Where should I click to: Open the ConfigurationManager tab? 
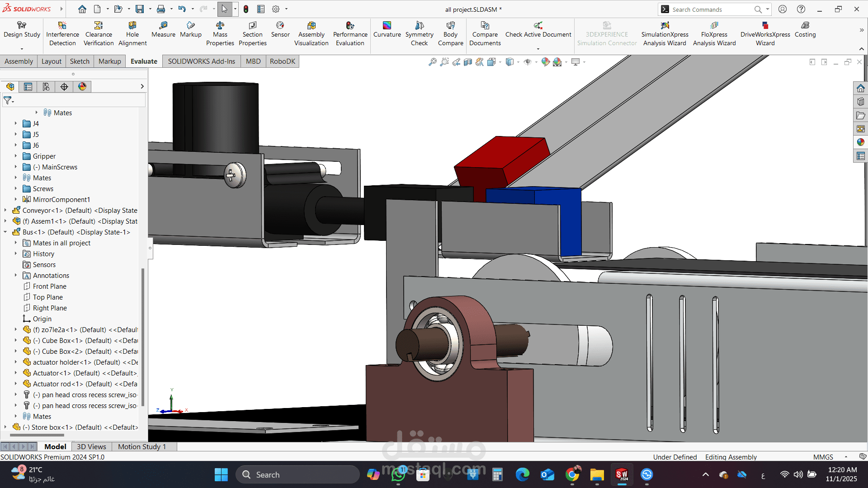pos(46,87)
